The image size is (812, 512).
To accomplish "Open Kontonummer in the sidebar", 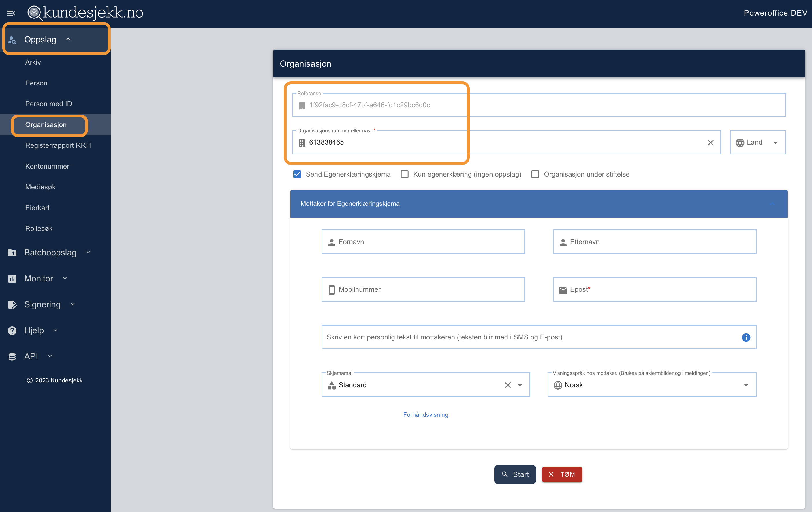I will 47,167.
